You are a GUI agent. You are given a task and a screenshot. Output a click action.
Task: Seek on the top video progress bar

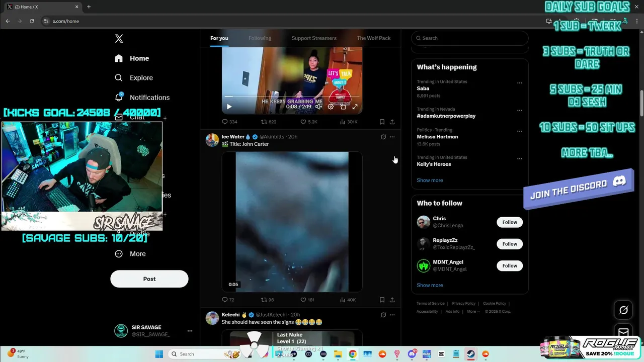[x=292, y=97]
